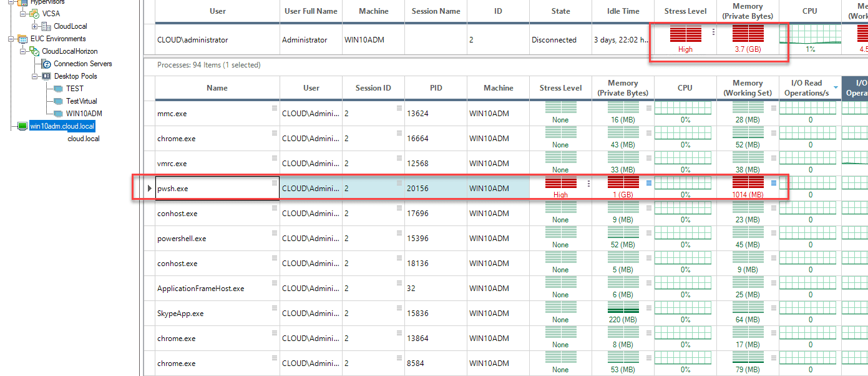Sort processes by PID column header
Image resolution: width=868 pixels, height=376 pixels.
pyautogui.click(x=436, y=88)
